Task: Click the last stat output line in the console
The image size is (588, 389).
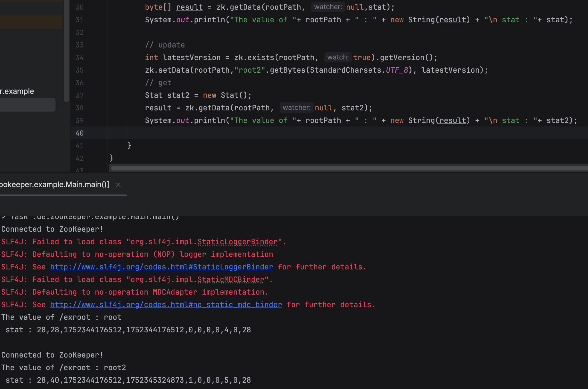Action: pyautogui.click(x=128, y=380)
